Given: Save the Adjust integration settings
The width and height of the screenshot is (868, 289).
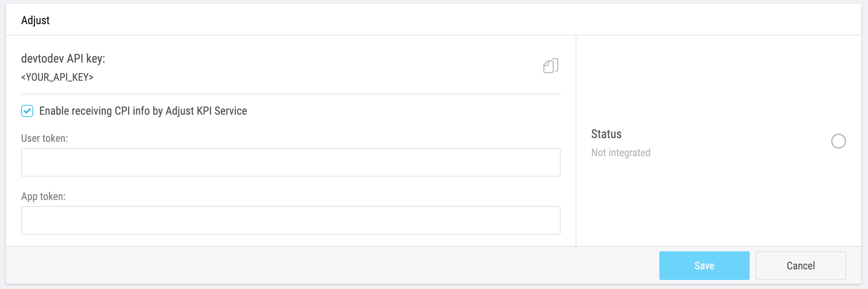Looking at the screenshot, I should pyautogui.click(x=704, y=266).
